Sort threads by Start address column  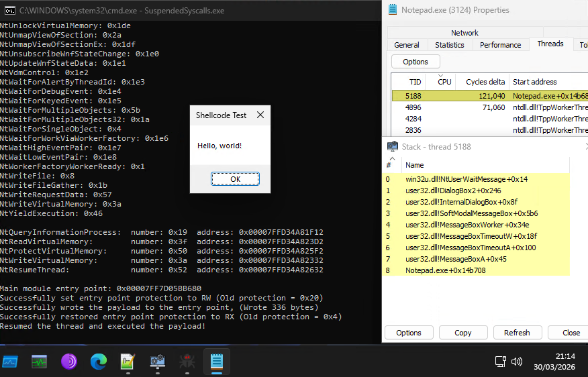tap(548, 82)
